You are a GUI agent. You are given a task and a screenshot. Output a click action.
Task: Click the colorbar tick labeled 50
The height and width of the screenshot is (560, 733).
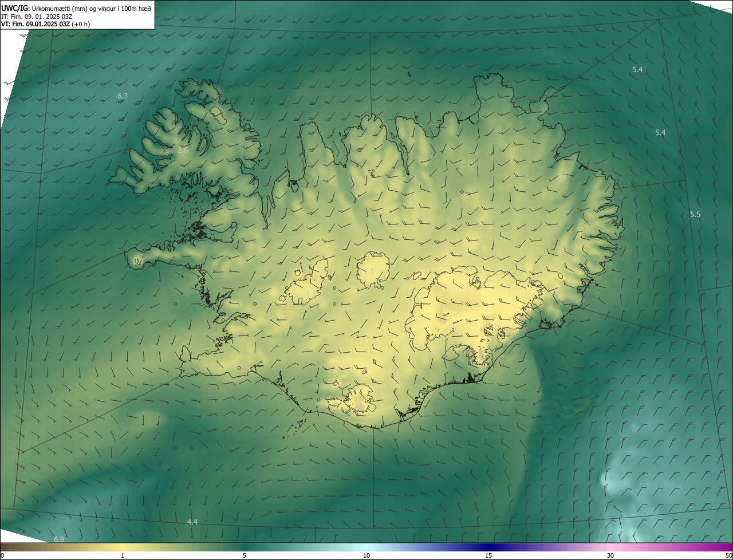click(728, 555)
